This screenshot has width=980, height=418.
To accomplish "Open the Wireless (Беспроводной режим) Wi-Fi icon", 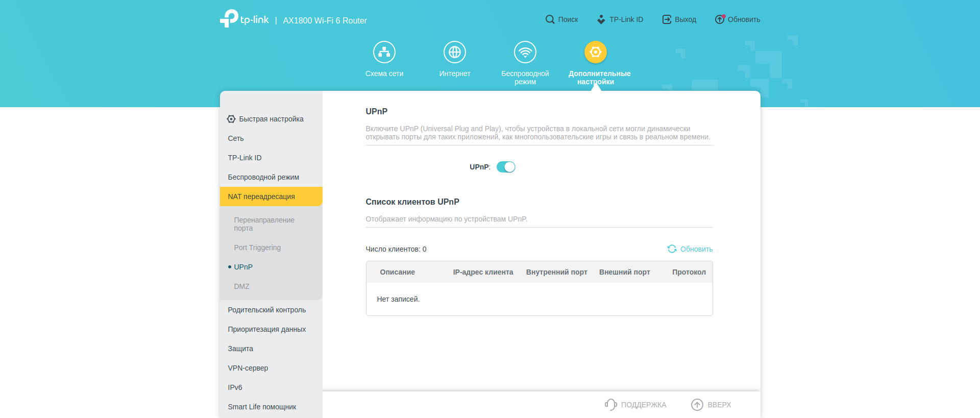I will [x=525, y=52].
